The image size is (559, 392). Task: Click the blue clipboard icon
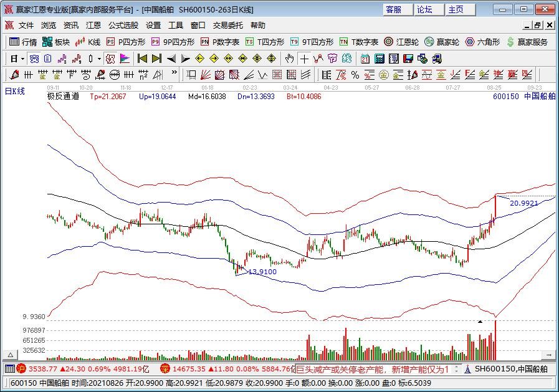point(48,59)
